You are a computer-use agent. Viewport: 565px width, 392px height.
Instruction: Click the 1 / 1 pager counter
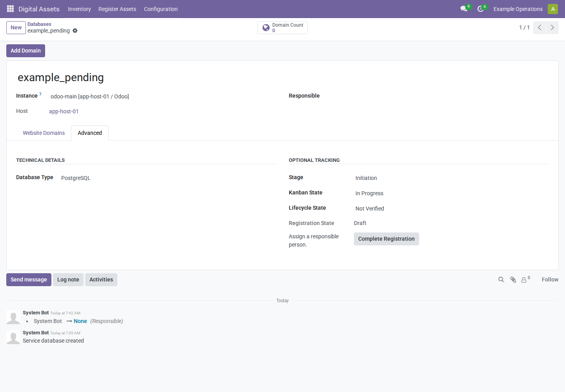click(524, 27)
